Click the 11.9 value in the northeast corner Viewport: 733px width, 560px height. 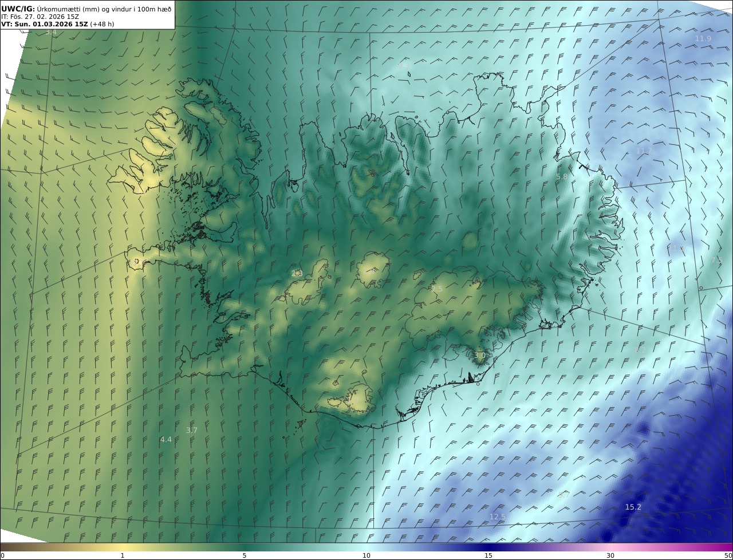tap(703, 38)
